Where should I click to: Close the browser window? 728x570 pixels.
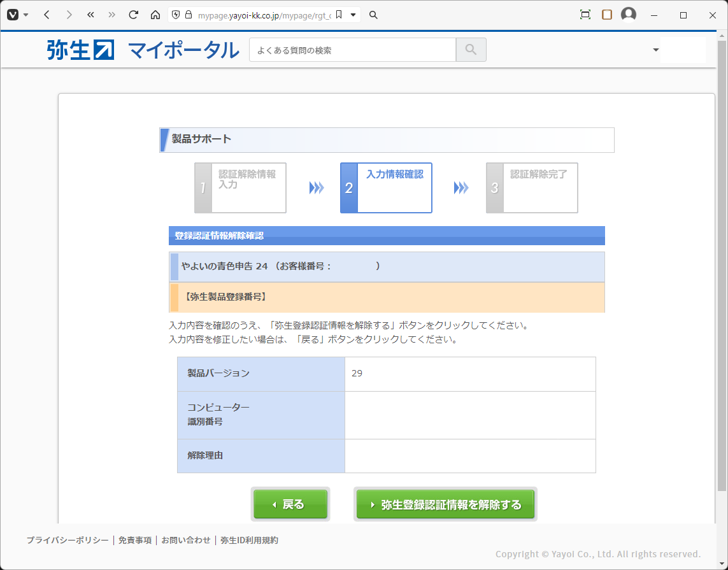pyautogui.click(x=713, y=15)
